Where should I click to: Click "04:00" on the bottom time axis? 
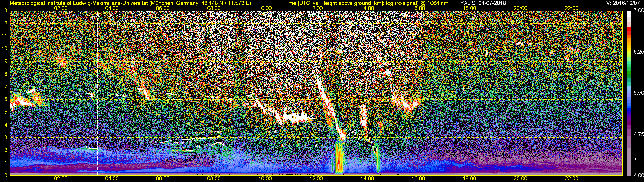(112, 179)
